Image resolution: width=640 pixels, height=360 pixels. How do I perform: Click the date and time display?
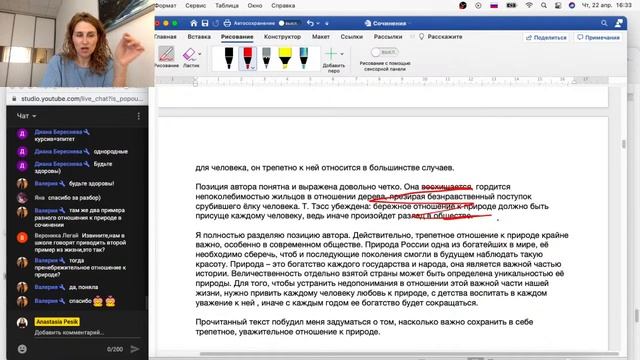coord(607,6)
